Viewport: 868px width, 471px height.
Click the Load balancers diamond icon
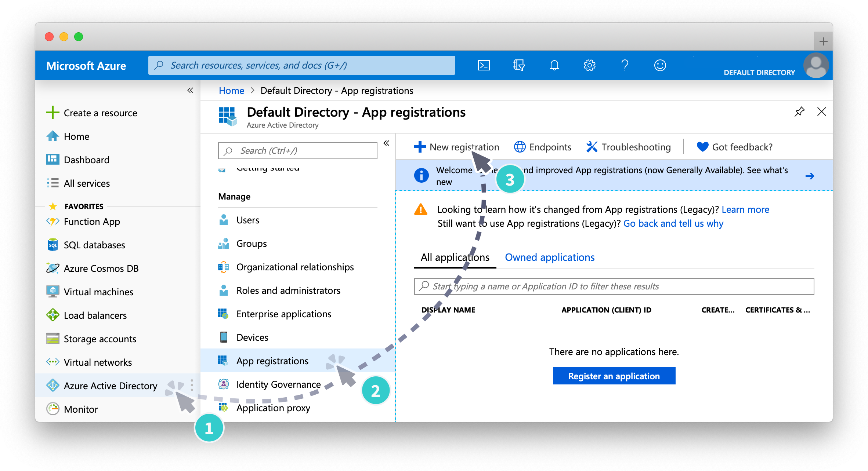tap(53, 315)
